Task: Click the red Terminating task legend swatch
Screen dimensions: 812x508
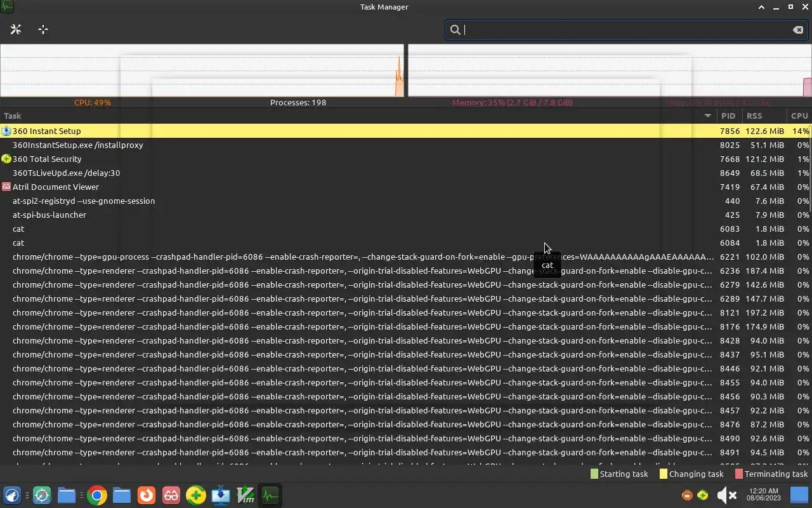Action: click(x=739, y=474)
